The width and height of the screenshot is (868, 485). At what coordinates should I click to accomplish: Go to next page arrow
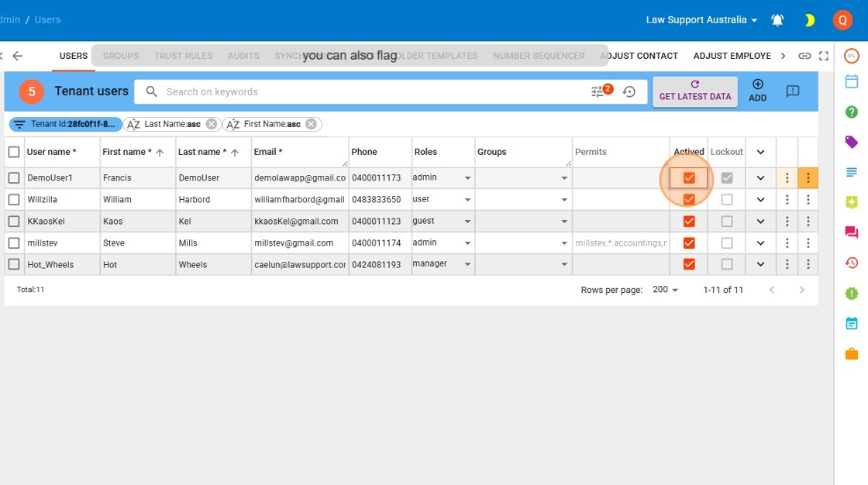(801, 290)
